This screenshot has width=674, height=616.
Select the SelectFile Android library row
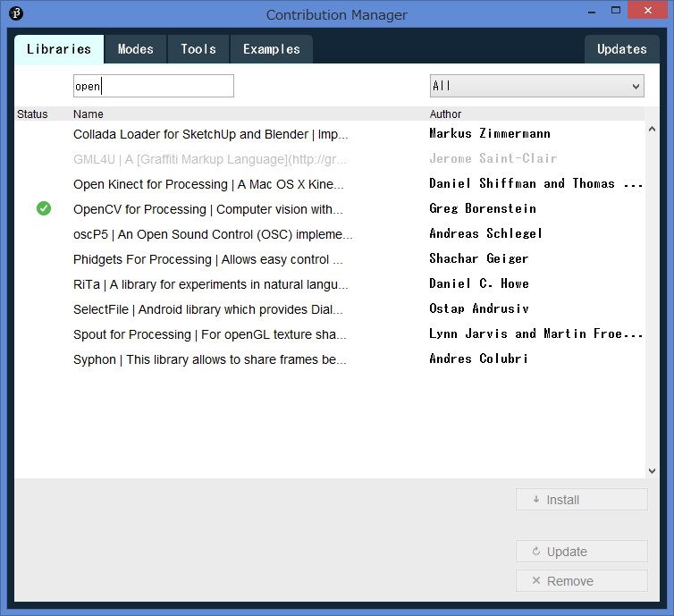(x=330, y=309)
